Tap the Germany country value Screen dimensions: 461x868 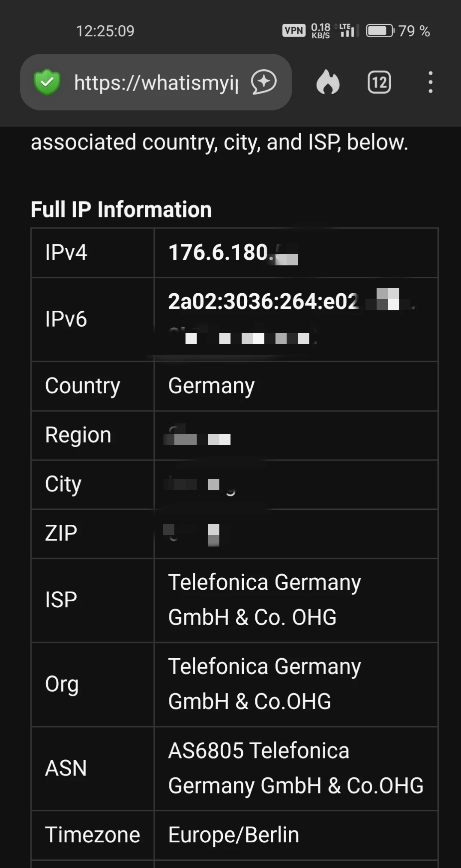pyautogui.click(x=211, y=386)
